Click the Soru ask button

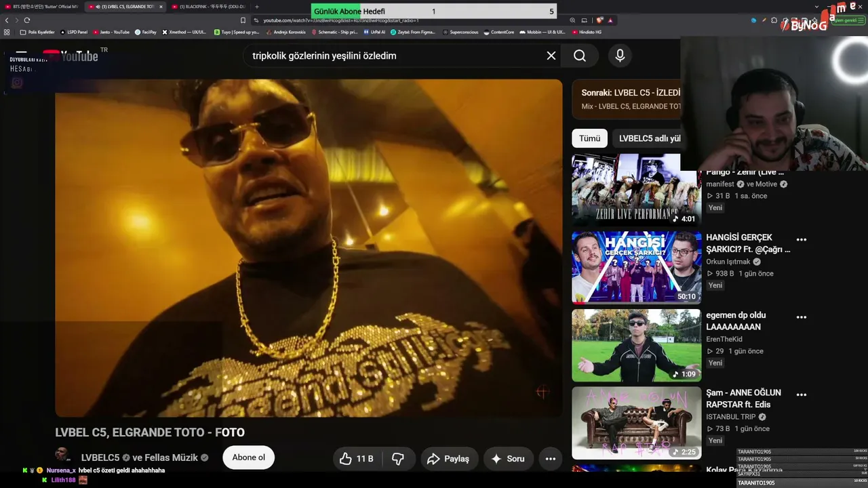(x=509, y=459)
